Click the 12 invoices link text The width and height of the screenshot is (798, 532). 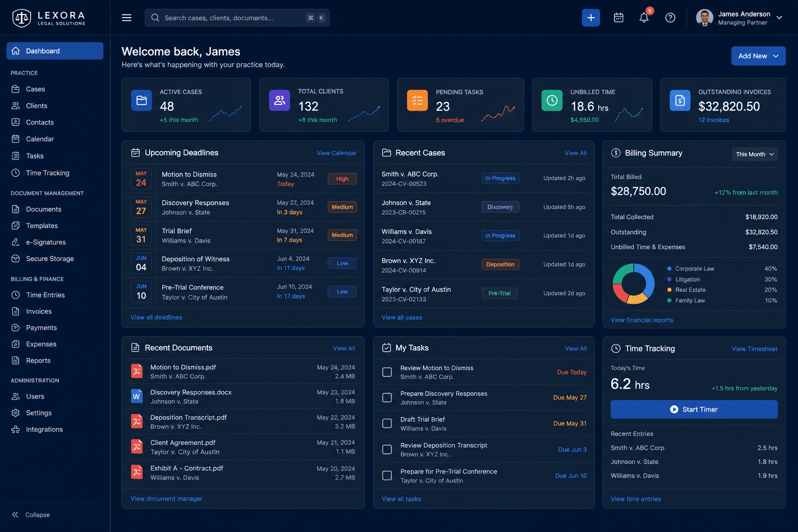tap(714, 120)
